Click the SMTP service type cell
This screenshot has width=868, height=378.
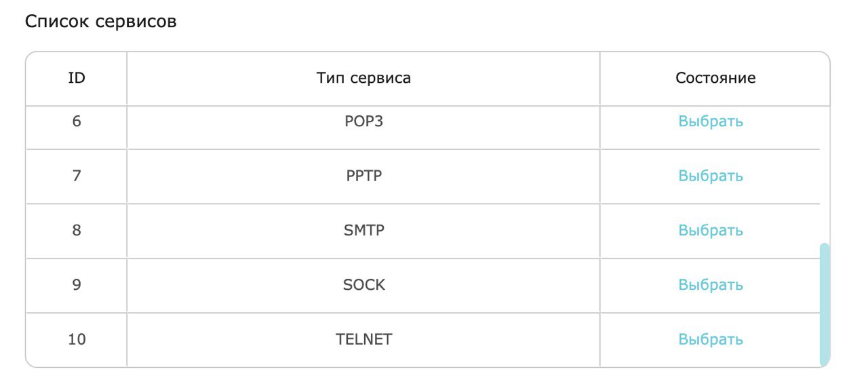363,230
